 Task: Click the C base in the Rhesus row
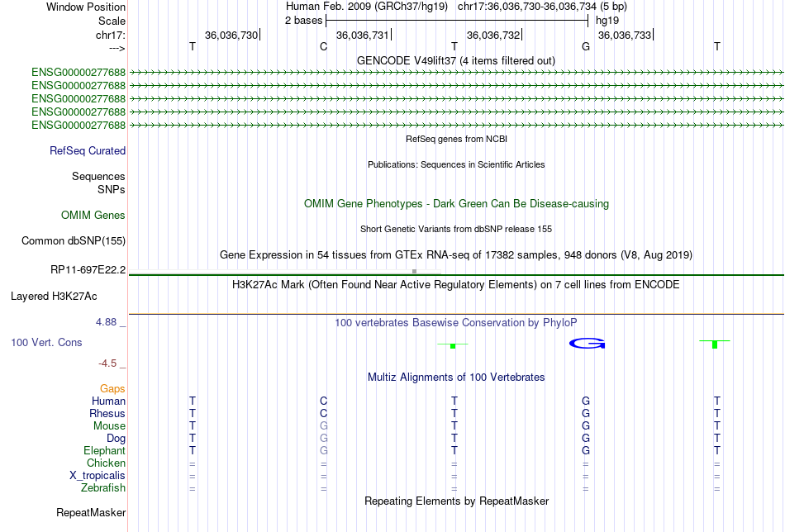pyautogui.click(x=323, y=413)
